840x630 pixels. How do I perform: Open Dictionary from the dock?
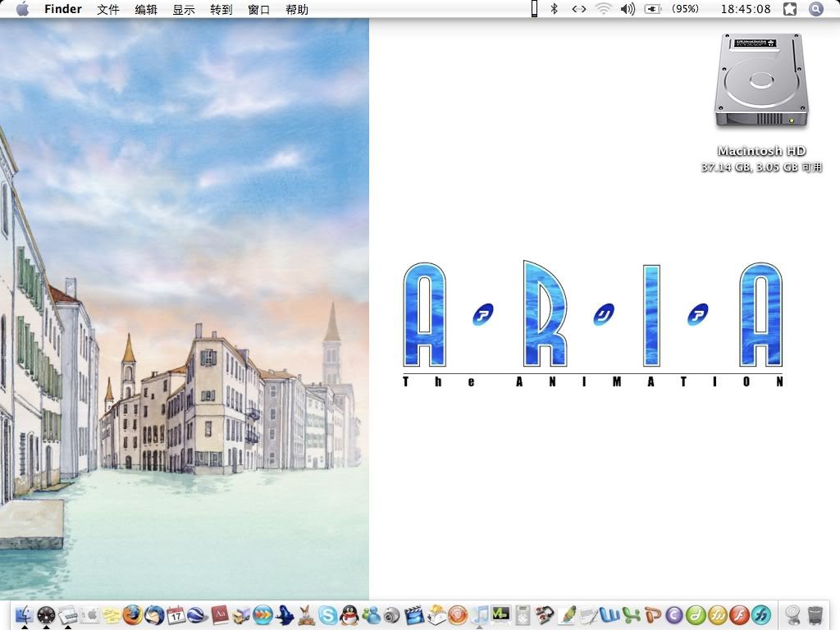coord(220,615)
